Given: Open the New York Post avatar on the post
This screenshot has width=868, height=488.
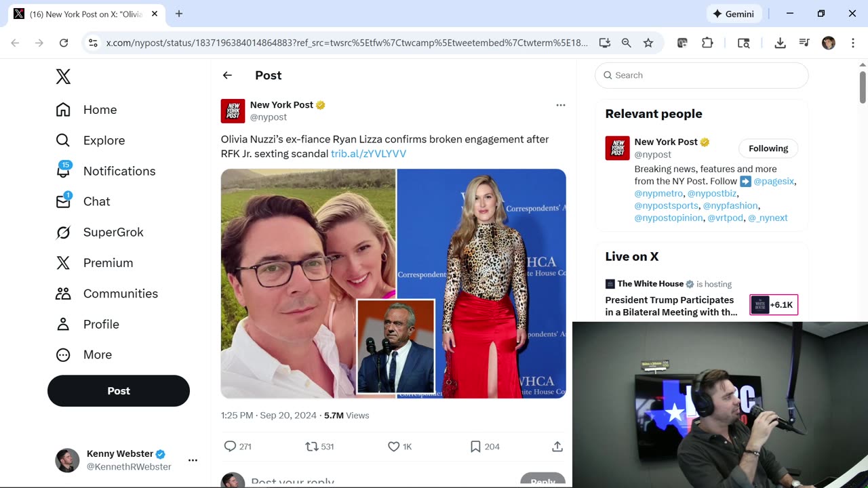Looking at the screenshot, I should tap(233, 110).
